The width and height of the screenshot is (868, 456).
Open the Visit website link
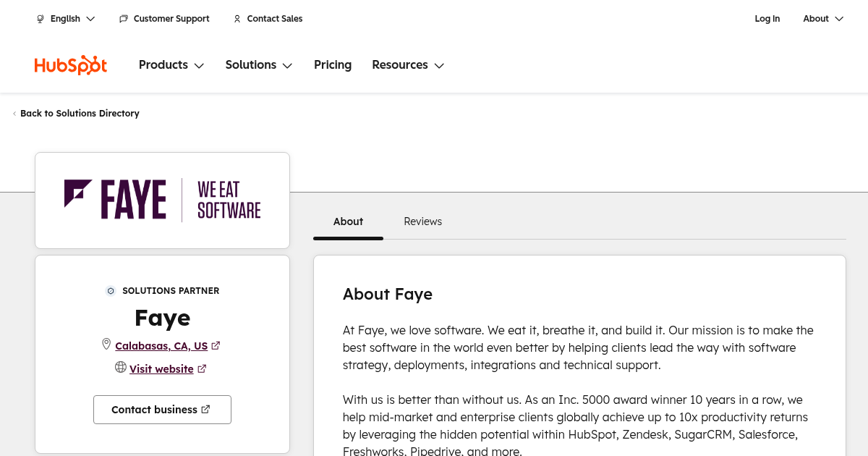161,369
